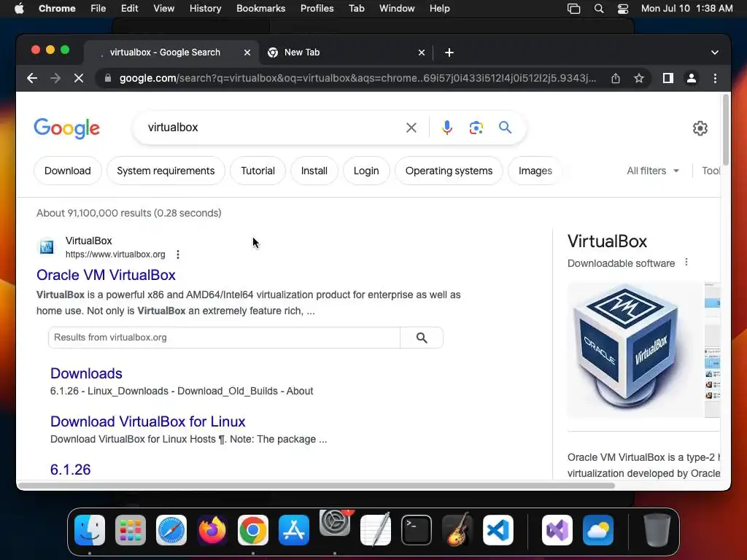
Task: Start voice search with microphone icon
Action: [x=447, y=128]
